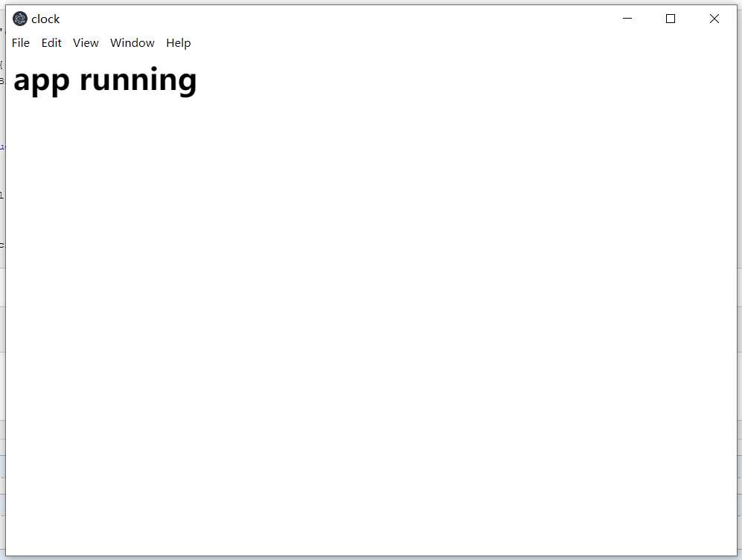Open the Edit menu
742x560 pixels.
51,43
